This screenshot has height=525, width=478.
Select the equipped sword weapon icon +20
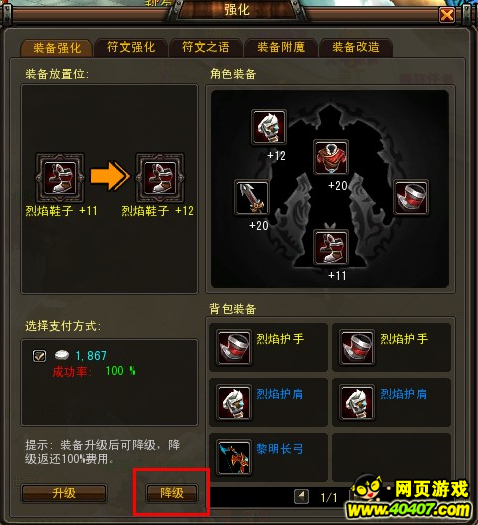(x=252, y=198)
